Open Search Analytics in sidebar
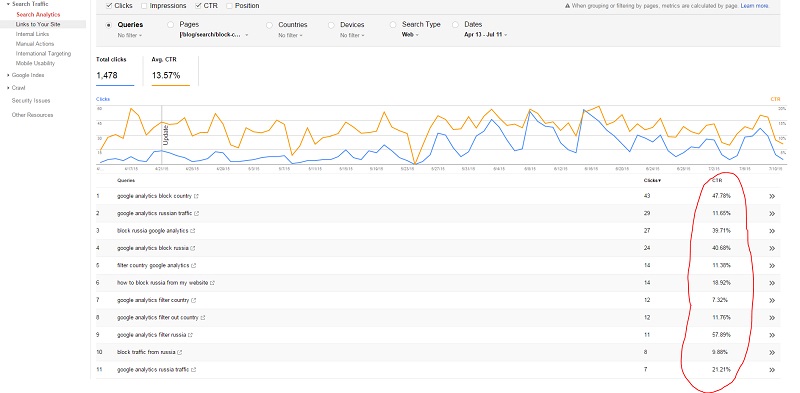 click(x=38, y=15)
